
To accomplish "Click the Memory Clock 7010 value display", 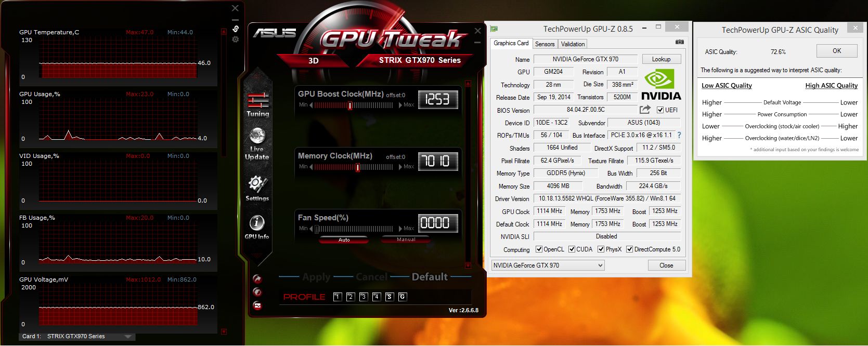I will (438, 162).
